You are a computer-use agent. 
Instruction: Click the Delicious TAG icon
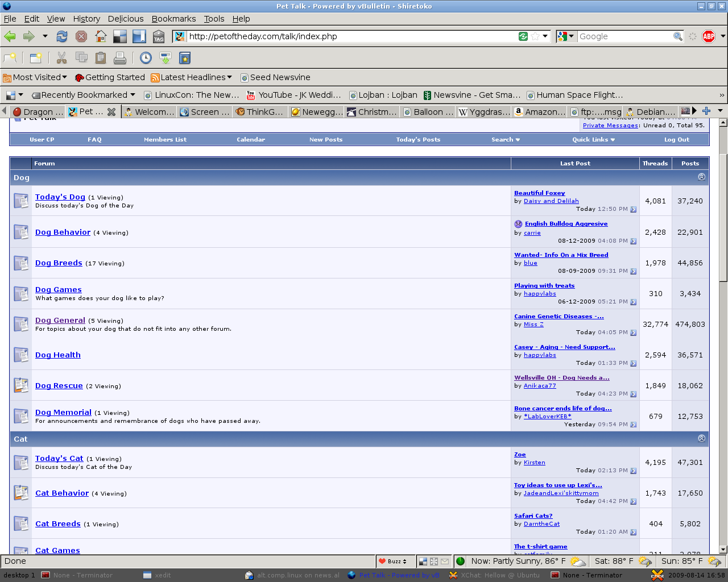(159, 36)
